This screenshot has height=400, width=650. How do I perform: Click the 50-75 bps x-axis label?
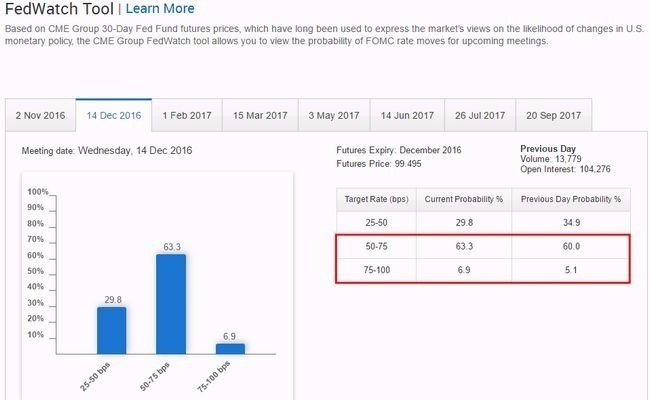pos(155,376)
